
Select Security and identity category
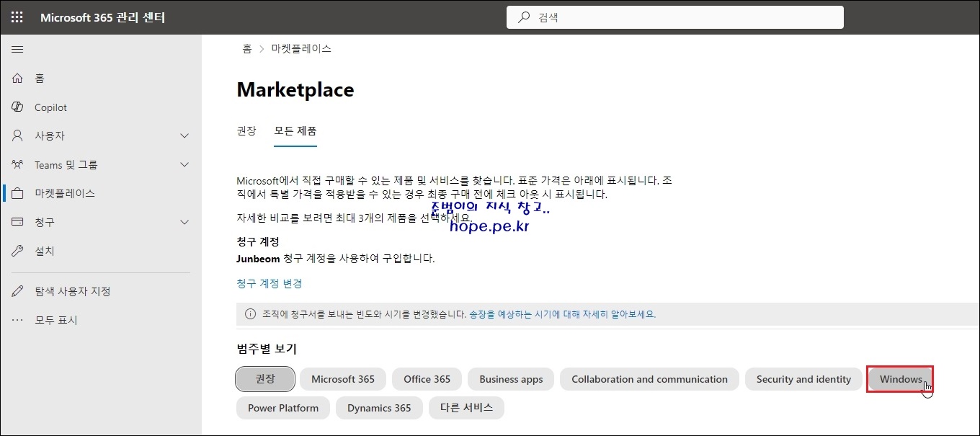click(x=803, y=379)
